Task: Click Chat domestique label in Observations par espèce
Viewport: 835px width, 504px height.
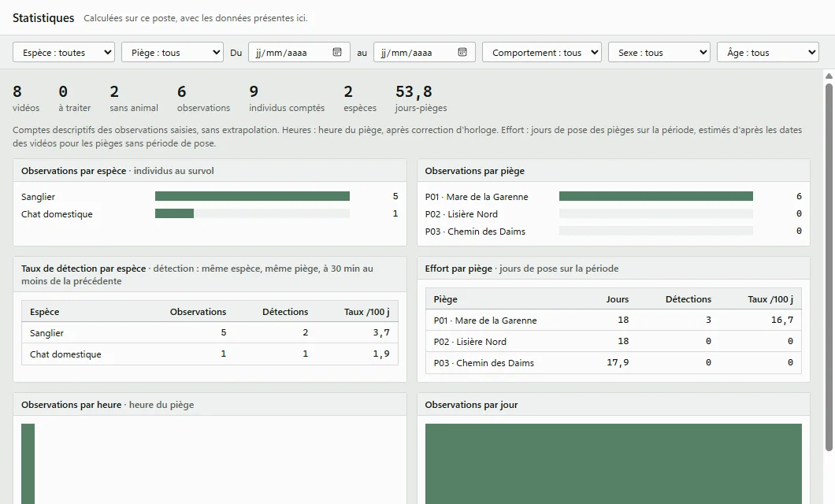Action: tap(57, 214)
